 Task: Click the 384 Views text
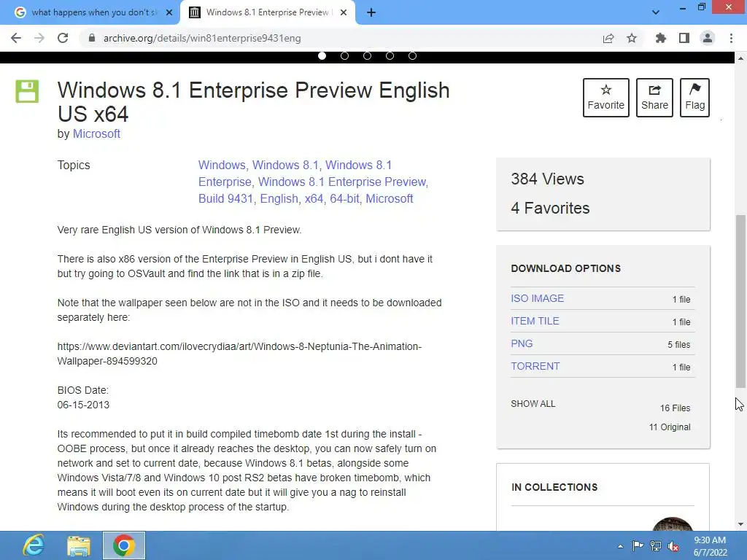click(x=547, y=179)
